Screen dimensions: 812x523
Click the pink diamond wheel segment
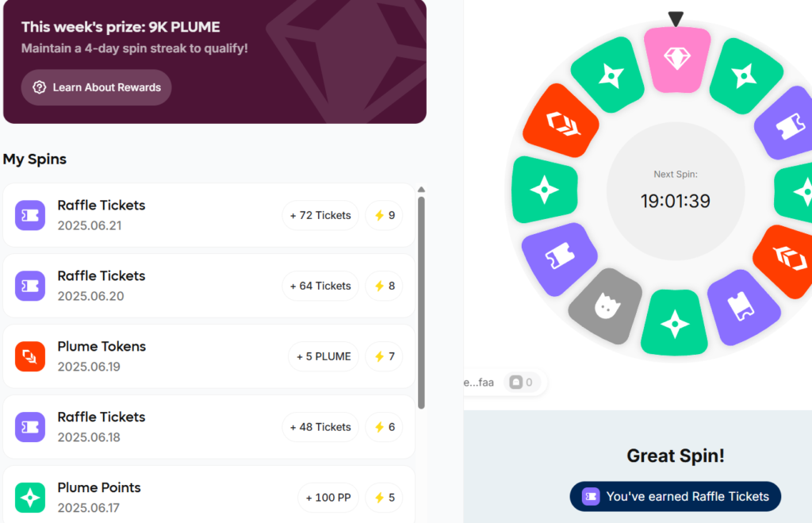tap(677, 60)
